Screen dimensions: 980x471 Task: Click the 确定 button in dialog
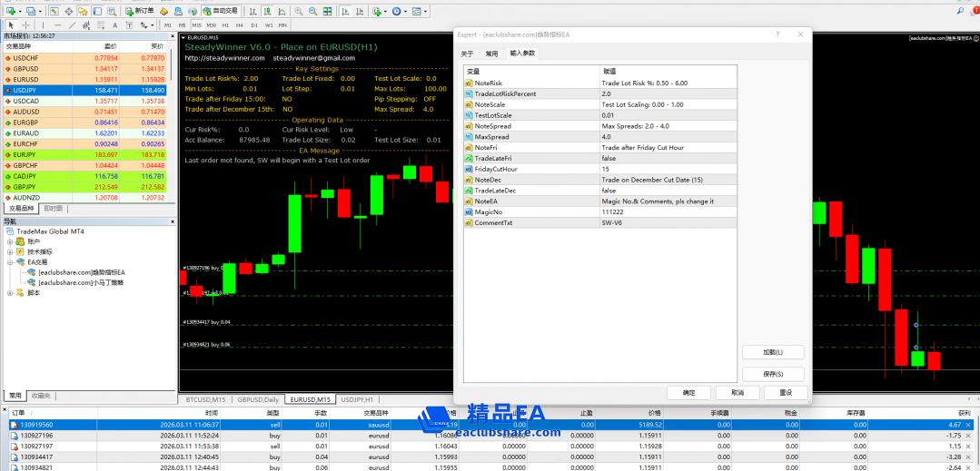click(688, 393)
